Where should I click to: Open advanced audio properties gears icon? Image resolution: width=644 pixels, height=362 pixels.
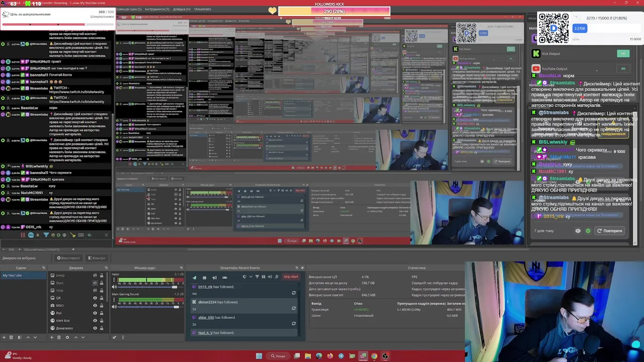coord(114,337)
